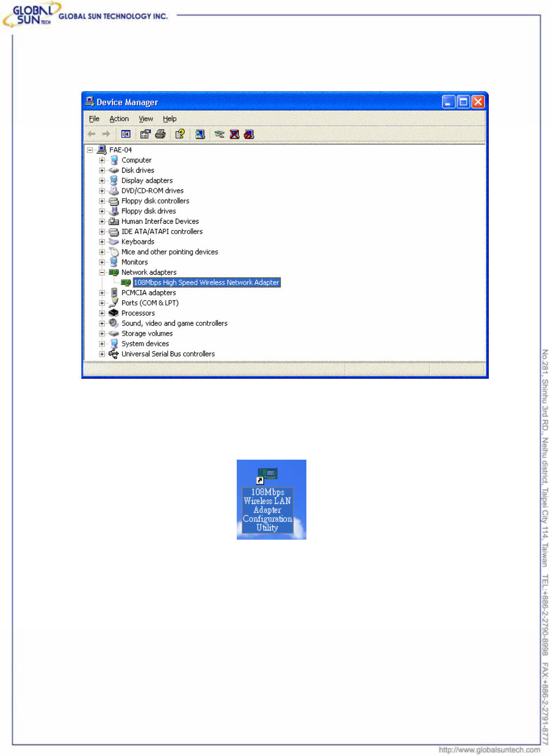Close the Device Manager window
The width and height of the screenshot is (551, 756).
point(478,102)
